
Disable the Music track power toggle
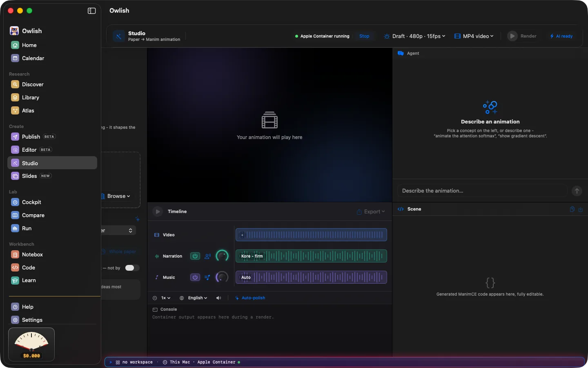pyautogui.click(x=195, y=277)
